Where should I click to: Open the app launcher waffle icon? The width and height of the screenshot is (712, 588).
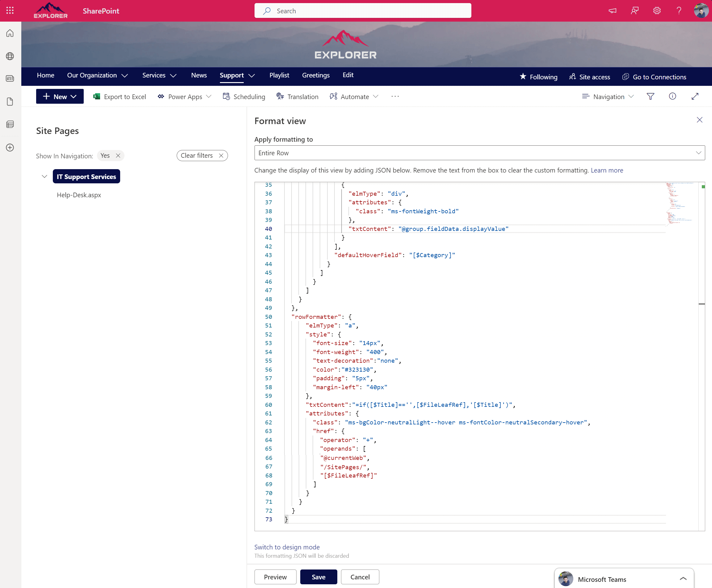coord(10,10)
